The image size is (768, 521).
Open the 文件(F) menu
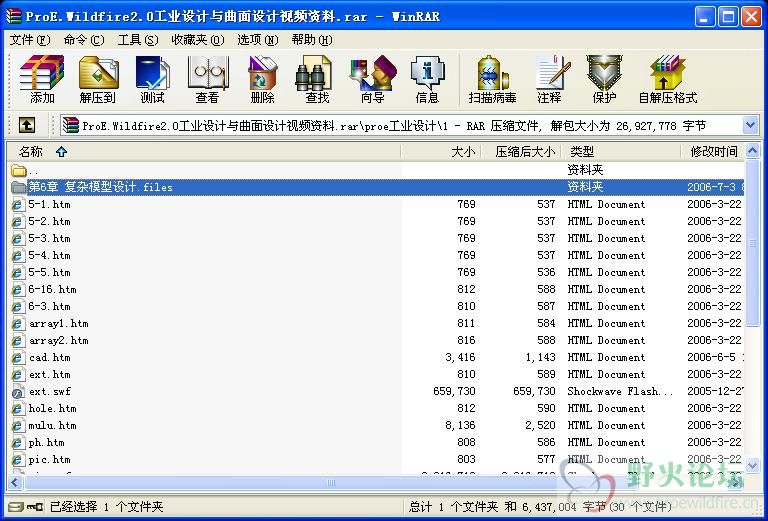click(30, 40)
